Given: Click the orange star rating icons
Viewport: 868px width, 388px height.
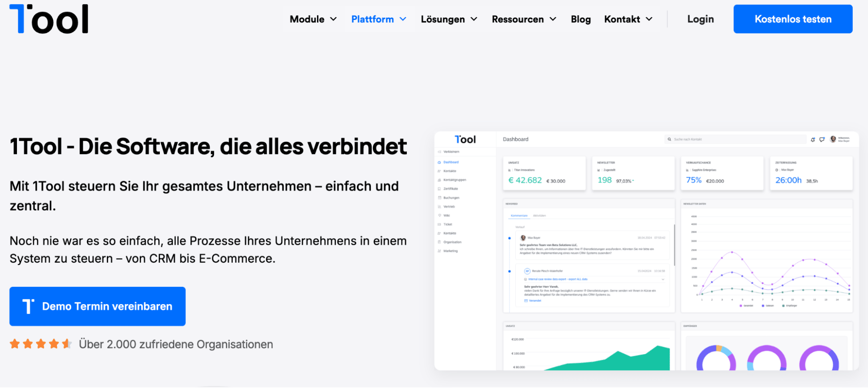Looking at the screenshot, I should click(41, 344).
